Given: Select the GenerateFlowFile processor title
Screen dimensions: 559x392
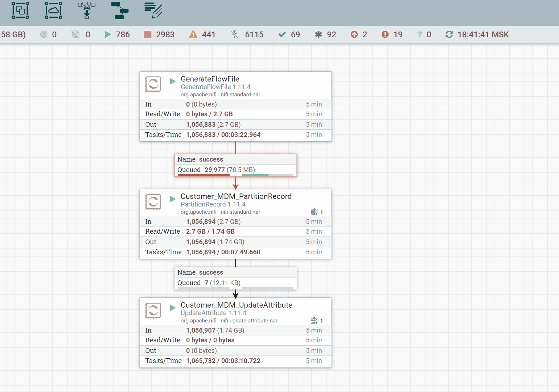Looking at the screenshot, I should 210,79.
